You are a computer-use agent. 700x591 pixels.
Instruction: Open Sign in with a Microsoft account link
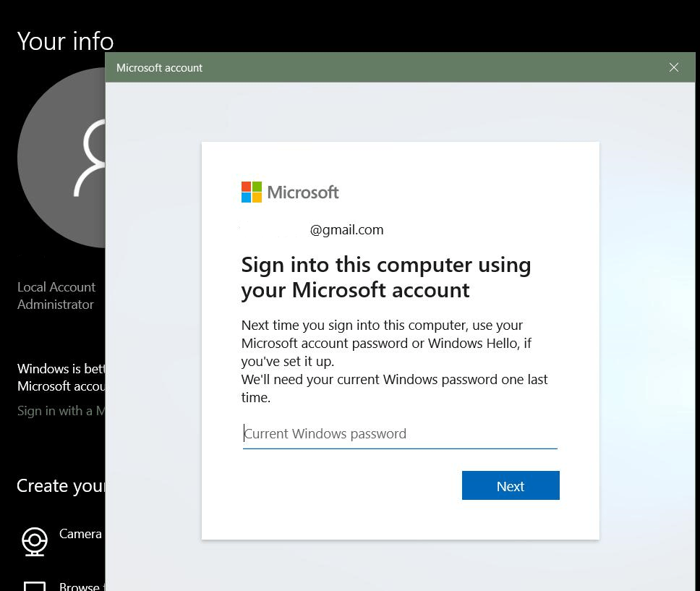click(61, 411)
